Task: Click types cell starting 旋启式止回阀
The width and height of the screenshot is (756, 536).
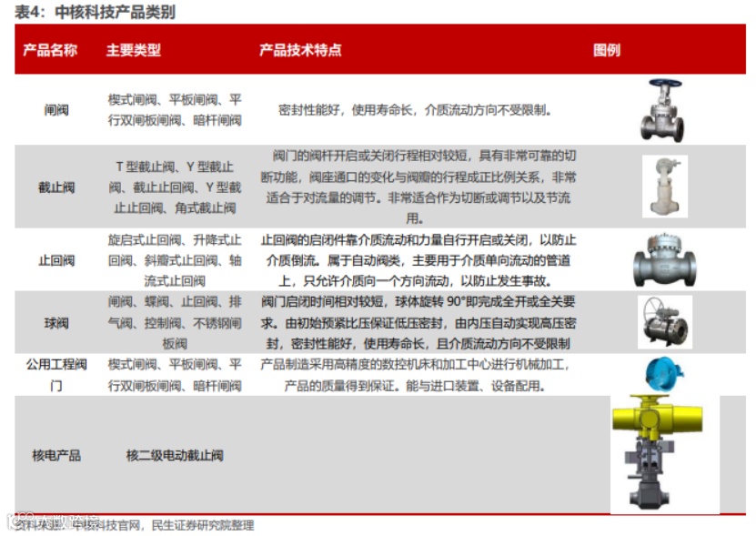Action: 175,260
